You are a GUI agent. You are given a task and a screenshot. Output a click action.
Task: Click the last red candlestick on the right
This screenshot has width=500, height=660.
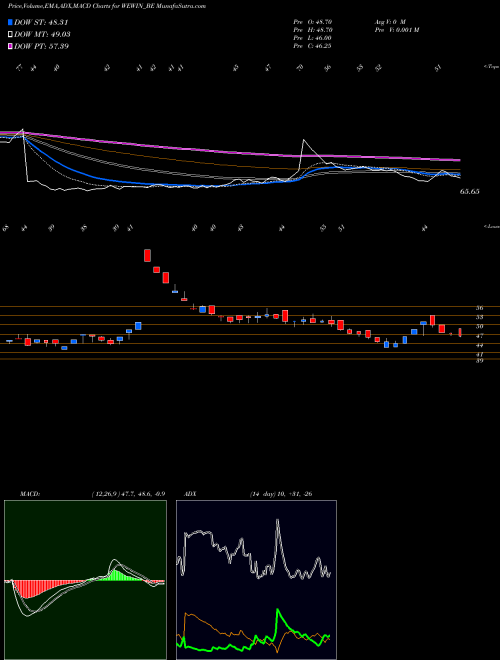pyautogui.click(x=460, y=333)
